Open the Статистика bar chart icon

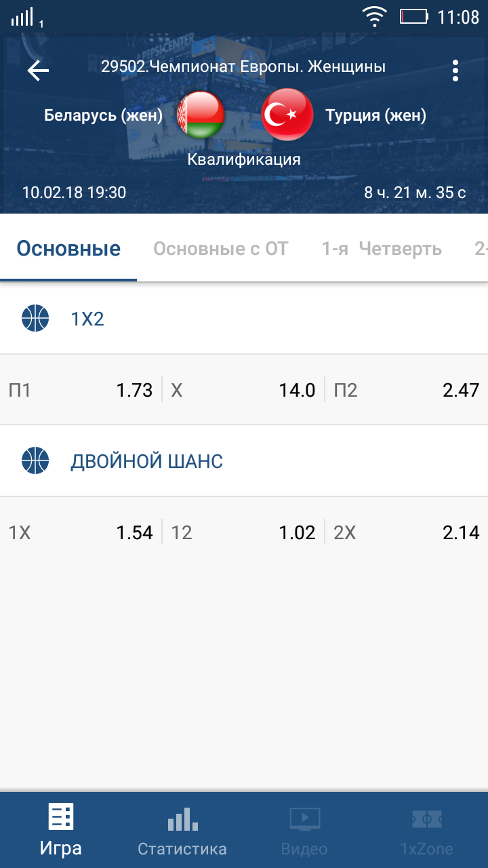[x=182, y=819]
